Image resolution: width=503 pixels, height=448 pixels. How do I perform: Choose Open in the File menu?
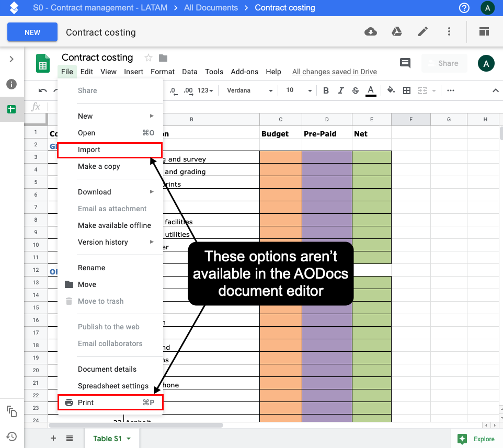(110, 133)
